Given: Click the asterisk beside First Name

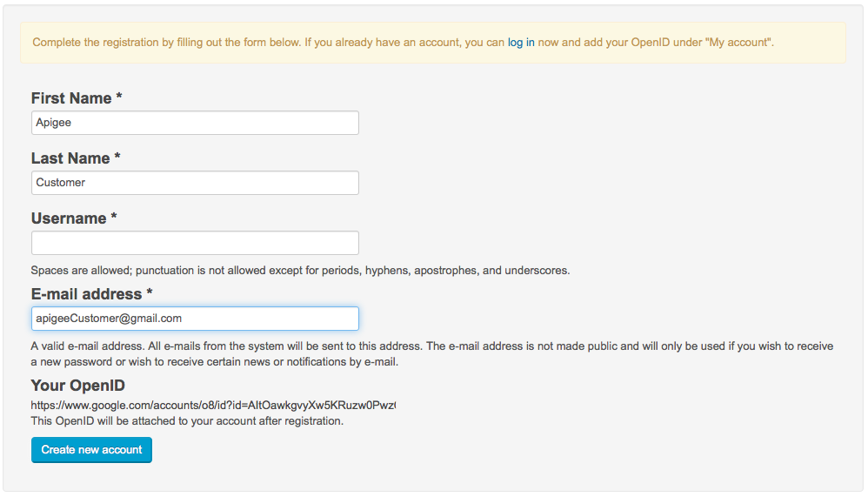Looking at the screenshot, I should (x=119, y=97).
